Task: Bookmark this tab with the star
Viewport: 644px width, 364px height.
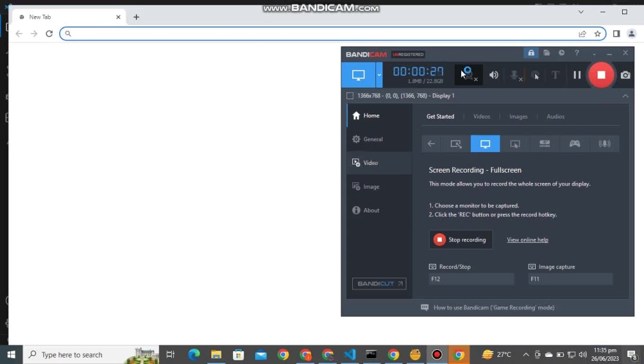Action: (x=598, y=34)
